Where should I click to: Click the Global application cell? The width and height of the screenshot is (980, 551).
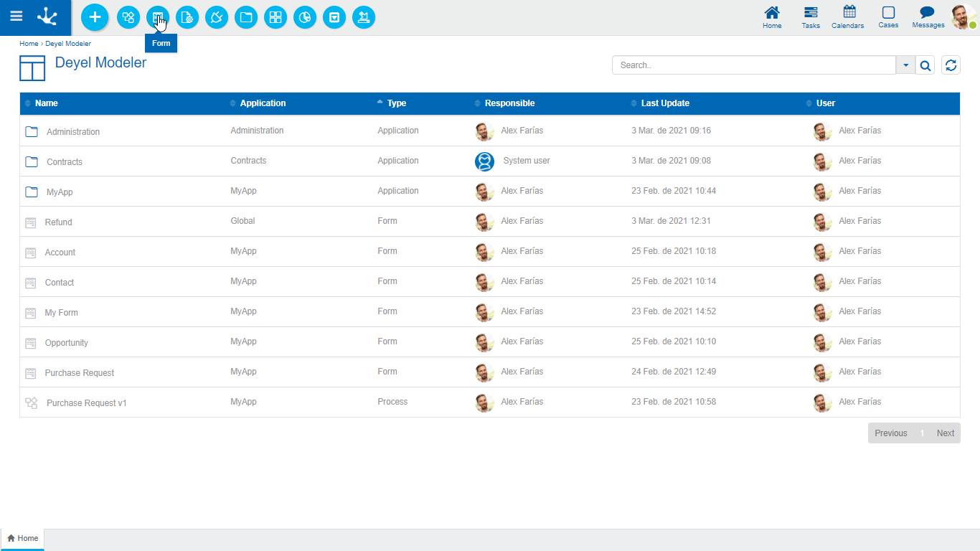pyautogui.click(x=242, y=221)
